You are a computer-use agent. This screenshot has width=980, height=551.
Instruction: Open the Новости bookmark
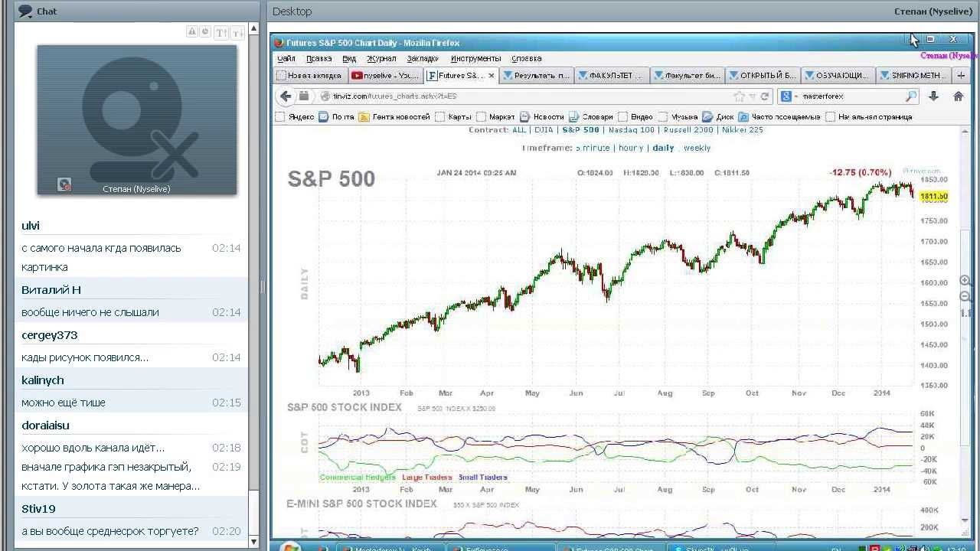click(542, 117)
